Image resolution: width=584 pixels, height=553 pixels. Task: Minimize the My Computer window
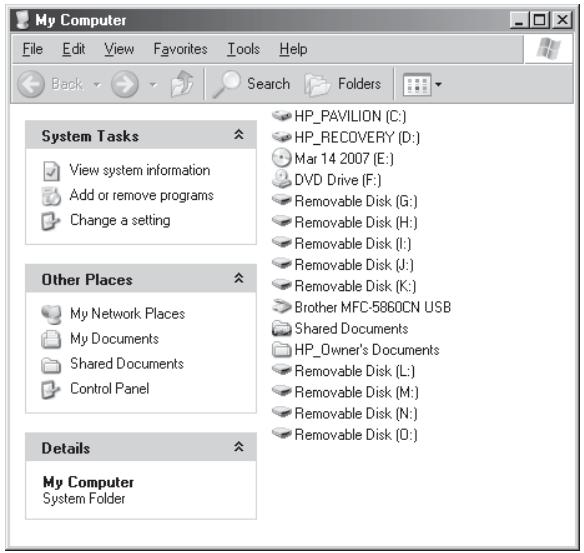tap(519, 20)
